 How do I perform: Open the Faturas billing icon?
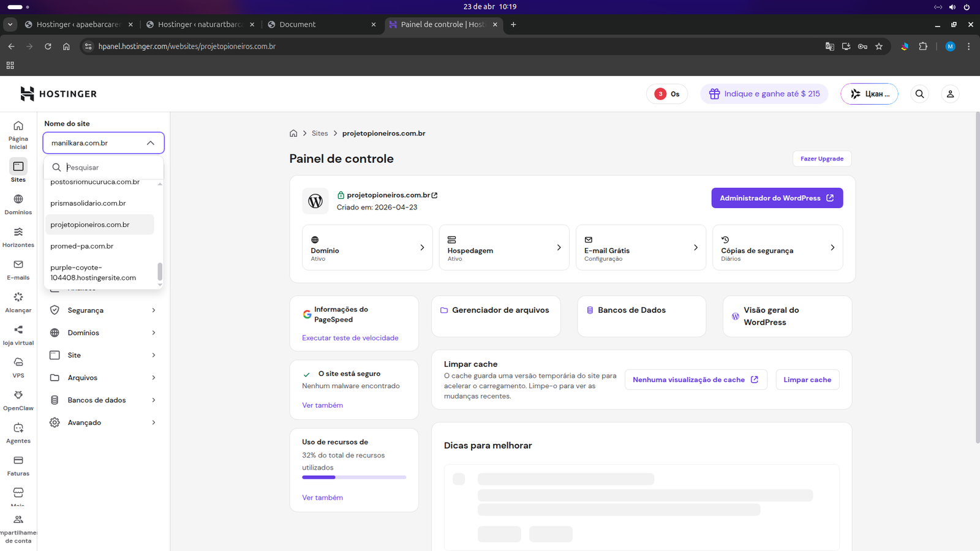18,465
